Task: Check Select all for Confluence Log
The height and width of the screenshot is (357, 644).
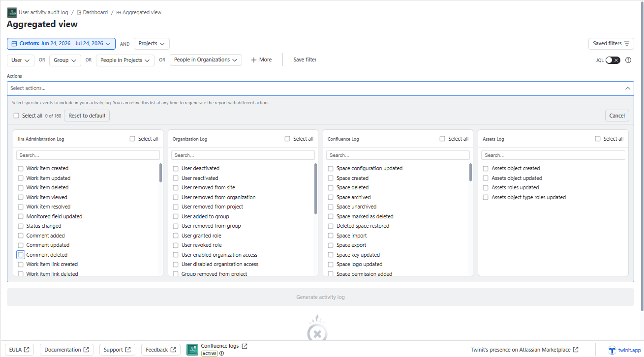Action: coord(442,139)
